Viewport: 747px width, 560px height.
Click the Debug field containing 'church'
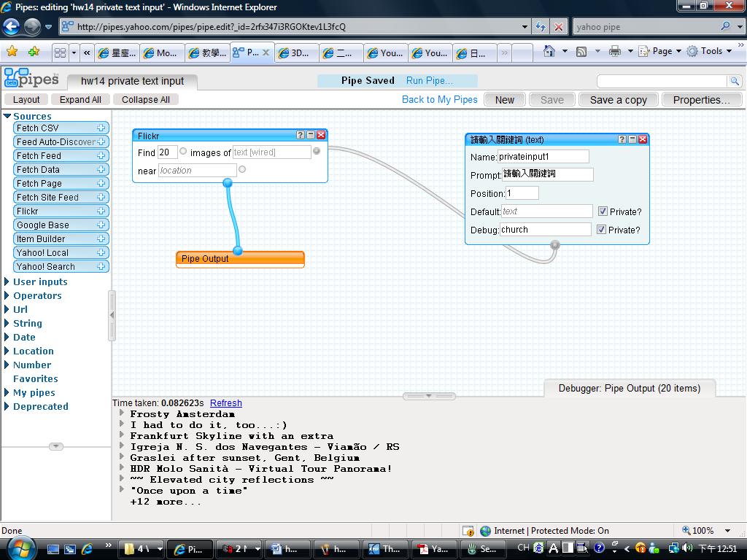[546, 230]
